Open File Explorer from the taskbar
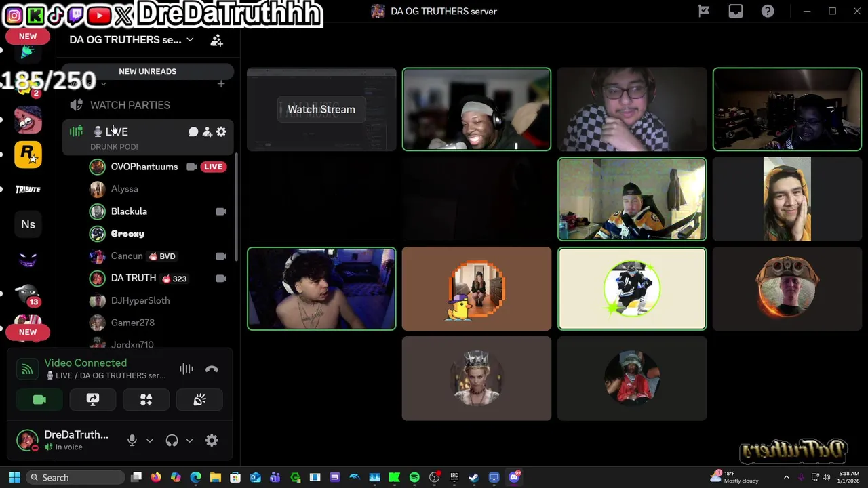The width and height of the screenshot is (868, 488). tap(215, 477)
